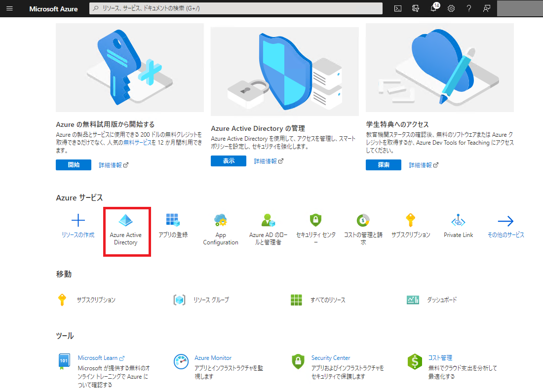Open the Azure Monitor link

point(213,358)
